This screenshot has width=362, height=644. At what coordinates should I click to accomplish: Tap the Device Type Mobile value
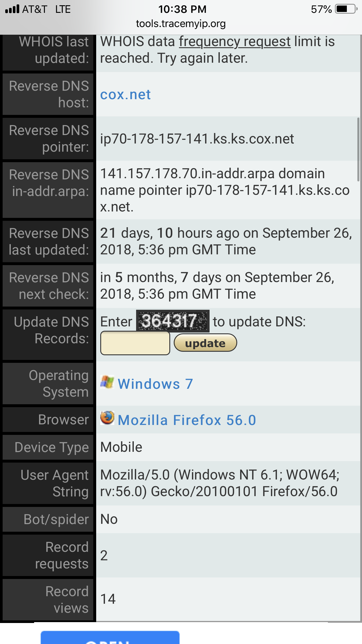pos(121,447)
